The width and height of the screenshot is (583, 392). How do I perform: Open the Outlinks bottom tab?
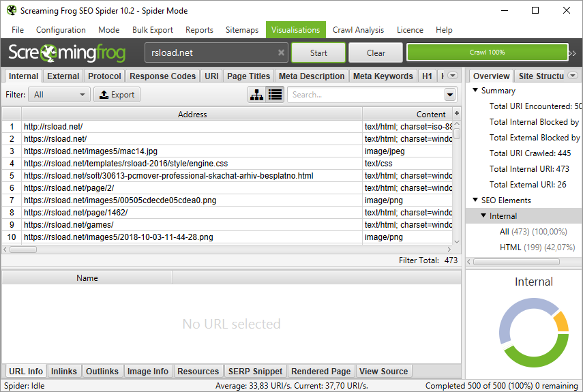(102, 371)
